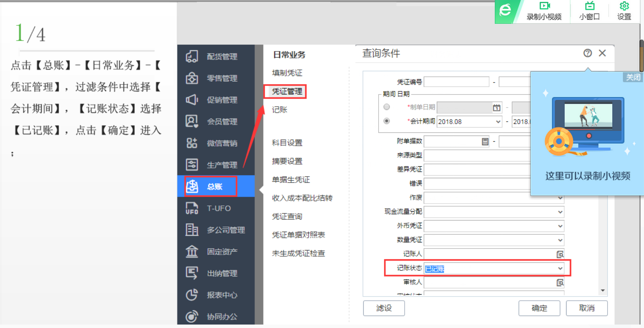Open lookup icon for 审核人 field
This screenshot has height=328, width=644.
tap(560, 283)
